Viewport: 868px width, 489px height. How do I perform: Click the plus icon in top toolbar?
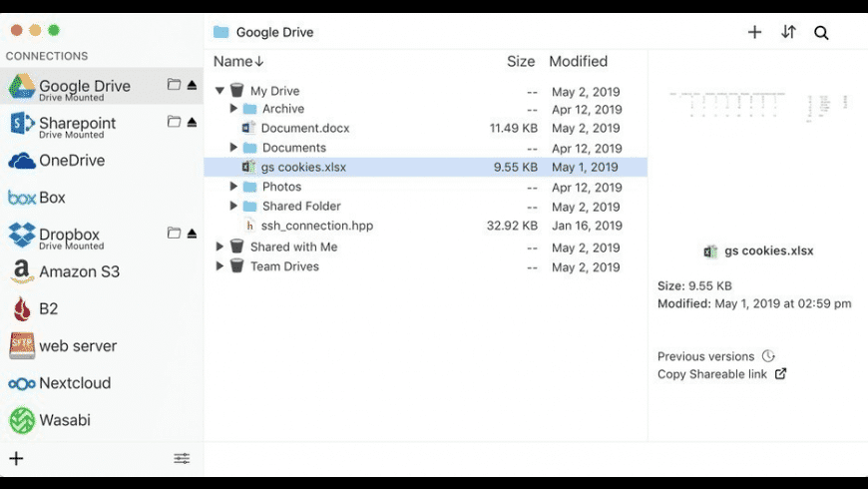pyautogui.click(x=754, y=32)
